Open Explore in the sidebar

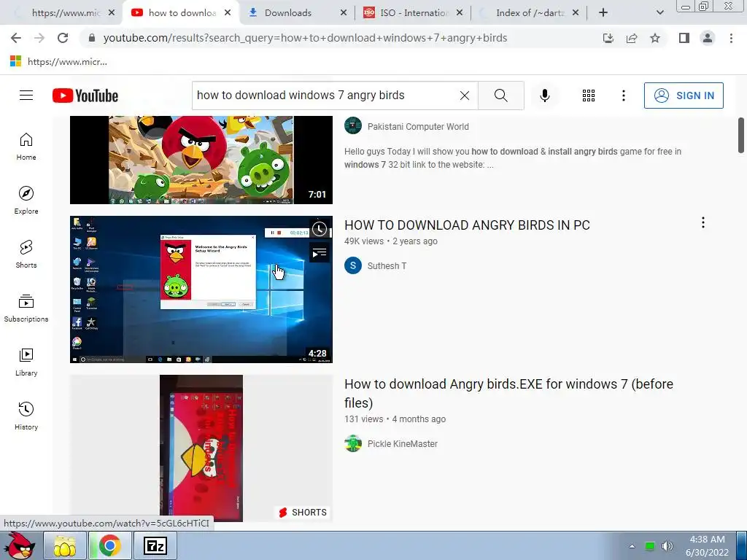point(26,200)
